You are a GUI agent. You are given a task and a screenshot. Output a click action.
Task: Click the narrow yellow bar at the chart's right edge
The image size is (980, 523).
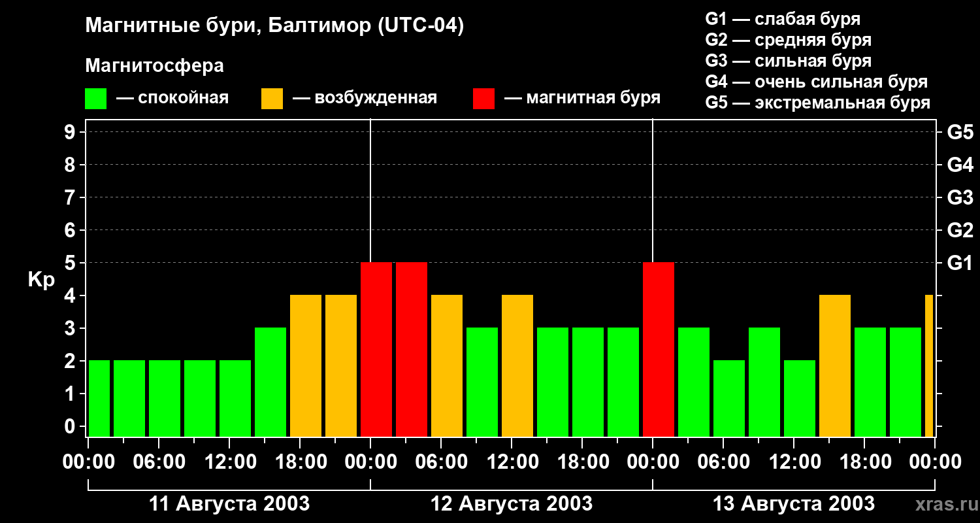(x=929, y=366)
